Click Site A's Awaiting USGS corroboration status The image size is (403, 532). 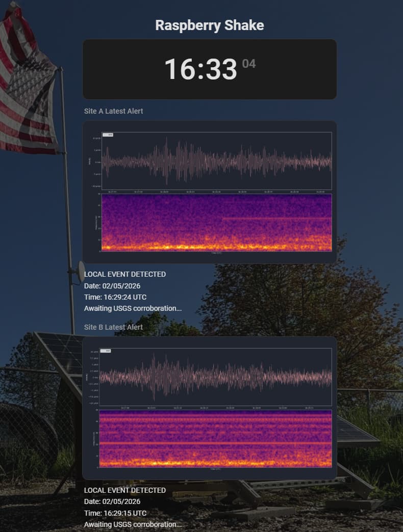pyautogui.click(x=133, y=308)
